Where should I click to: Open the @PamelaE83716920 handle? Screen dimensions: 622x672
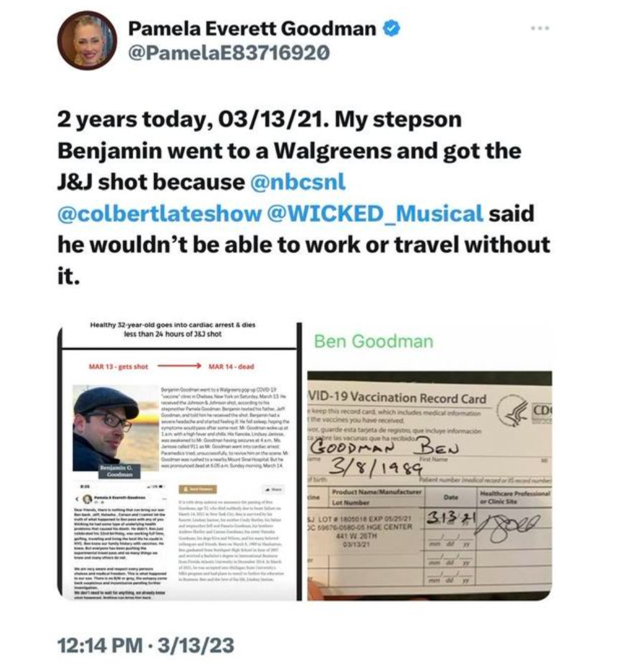(229, 53)
